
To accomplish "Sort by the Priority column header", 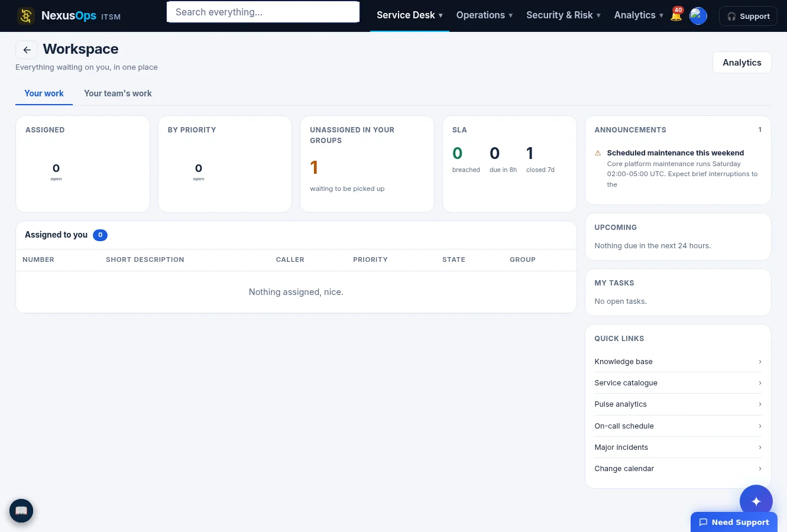I will click(370, 259).
